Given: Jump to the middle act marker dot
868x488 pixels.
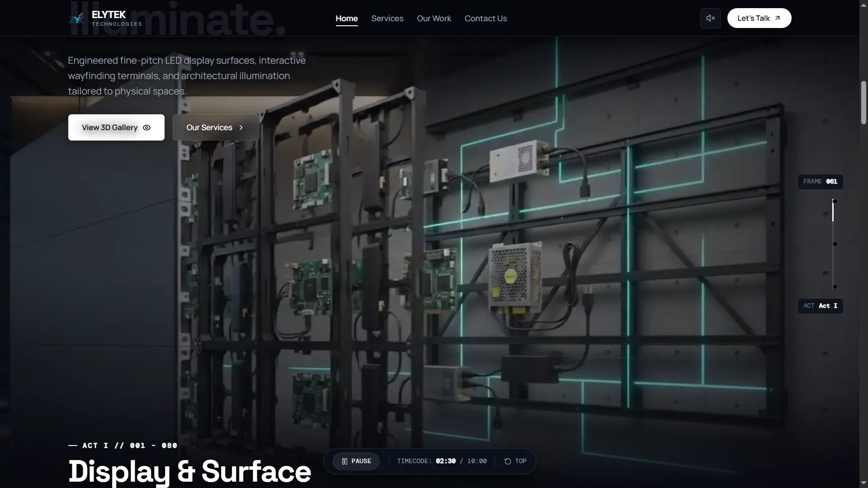Looking at the screenshot, I should (x=835, y=244).
